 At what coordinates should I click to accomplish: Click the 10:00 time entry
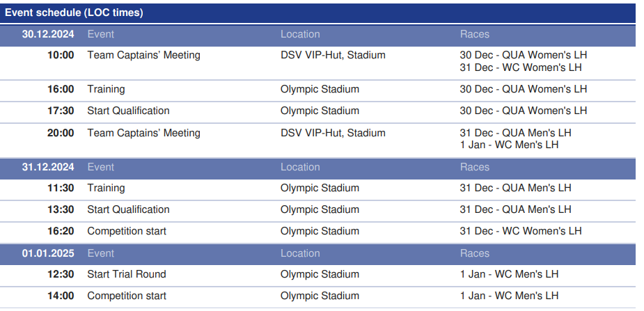tap(61, 55)
